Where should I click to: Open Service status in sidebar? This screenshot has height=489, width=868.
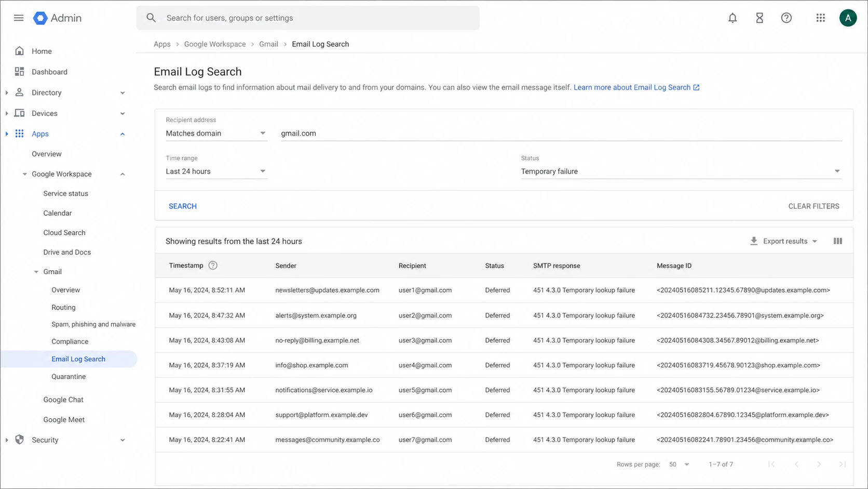65,193
